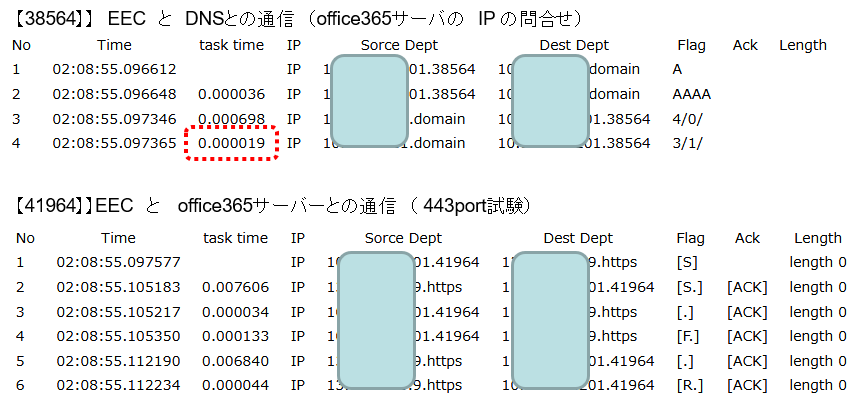Select the task time value 0.007606

[x=236, y=287]
